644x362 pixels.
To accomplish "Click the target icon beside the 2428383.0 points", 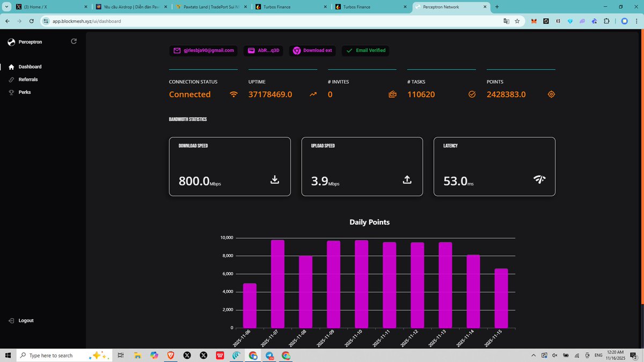I will point(551,94).
